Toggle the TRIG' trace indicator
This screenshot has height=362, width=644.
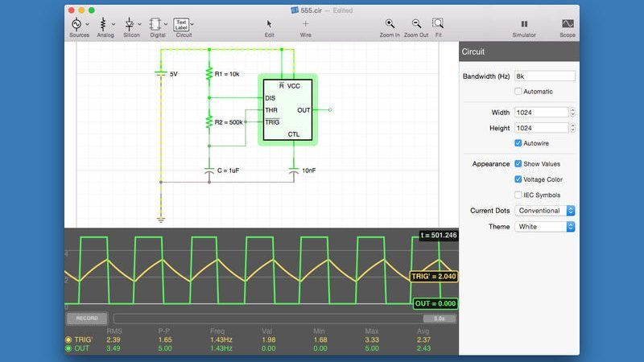click(x=68, y=339)
